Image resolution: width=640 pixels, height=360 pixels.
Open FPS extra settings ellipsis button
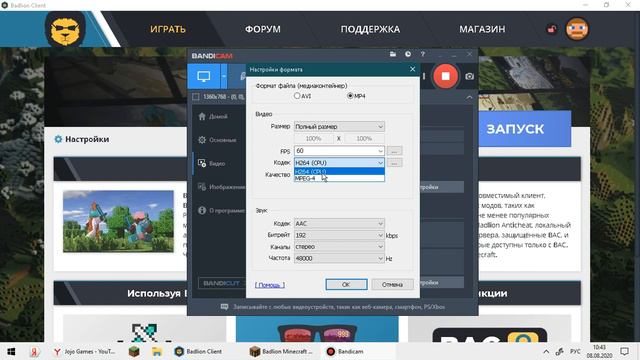click(x=394, y=151)
